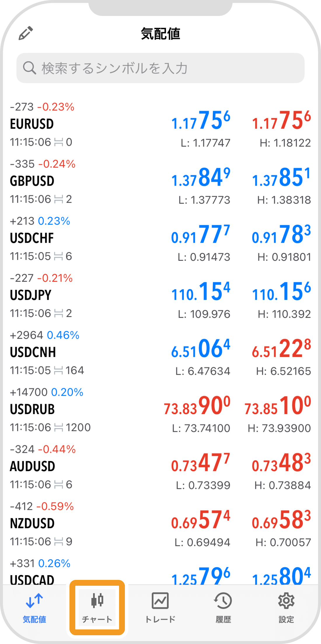Image resolution: width=321 pixels, height=644 pixels.
Task: Switch to the チャート tab label
Action: pos(97,620)
